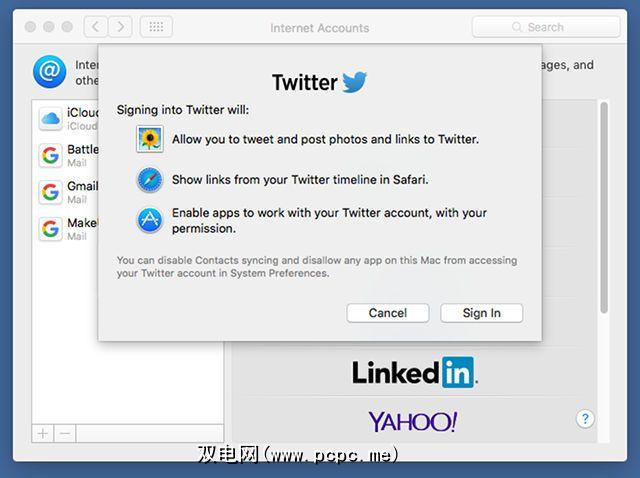The width and height of the screenshot is (640, 478).
Task: Show all preferences grid button
Action: point(156,27)
